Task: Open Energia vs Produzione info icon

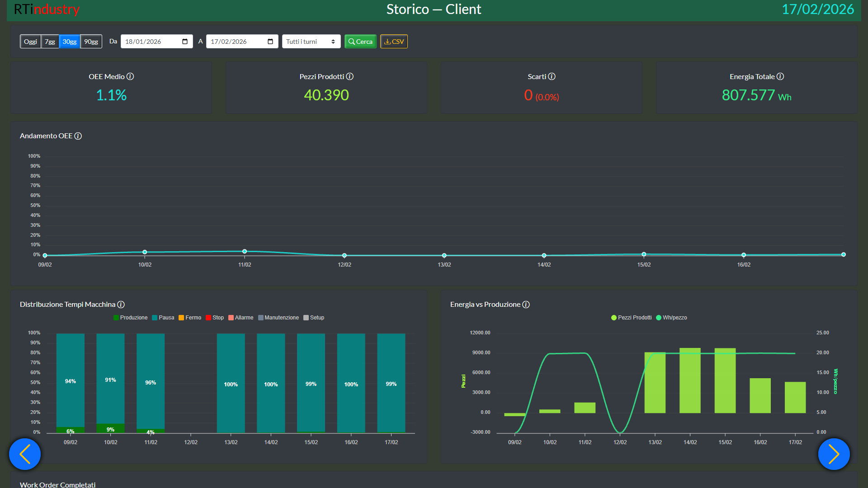Action: pyautogui.click(x=526, y=305)
